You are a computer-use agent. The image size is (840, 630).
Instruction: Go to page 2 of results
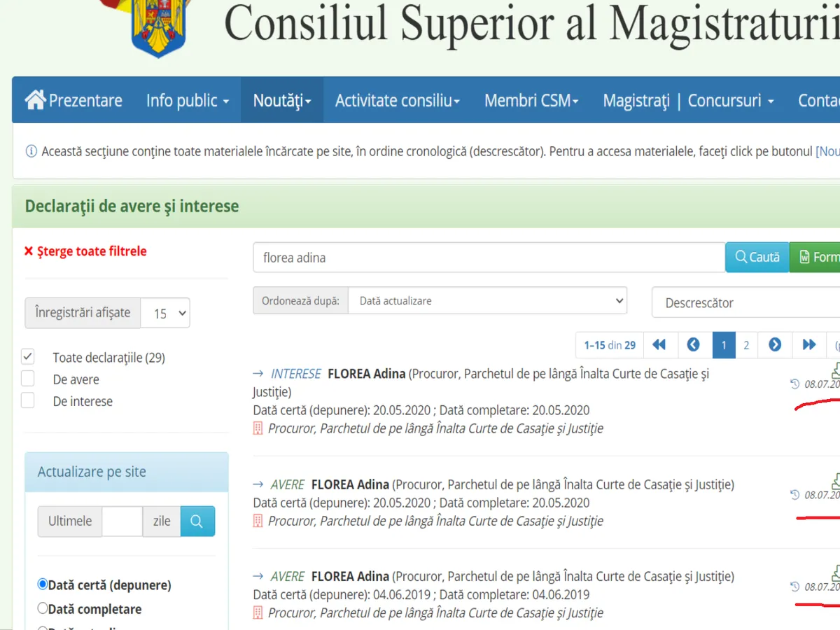coord(746,344)
